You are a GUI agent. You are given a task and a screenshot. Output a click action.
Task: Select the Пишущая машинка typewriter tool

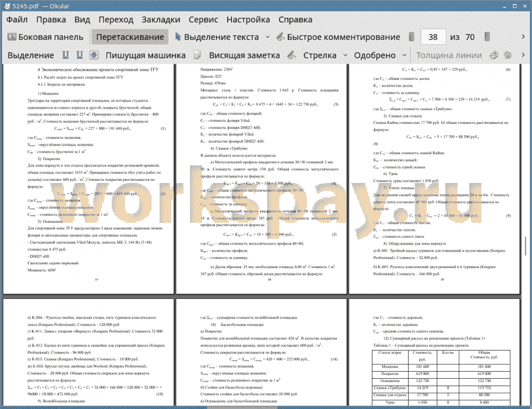(x=146, y=55)
